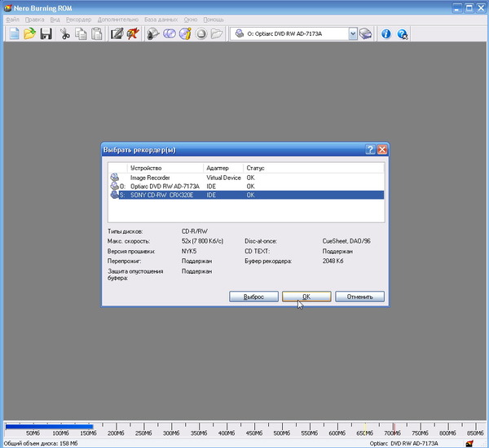Image resolution: width=489 pixels, height=448 pixels.
Task: Click the CD-R/RW disc types value
Action: point(194,231)
